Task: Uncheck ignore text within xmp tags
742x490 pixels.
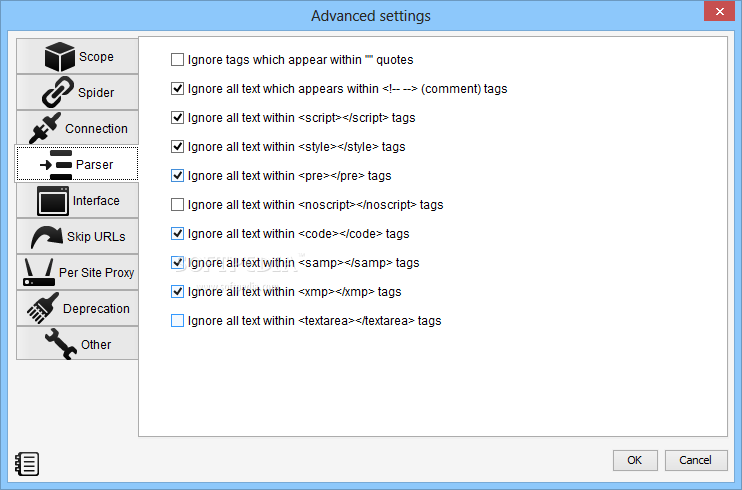Action: tap(177, 292)
